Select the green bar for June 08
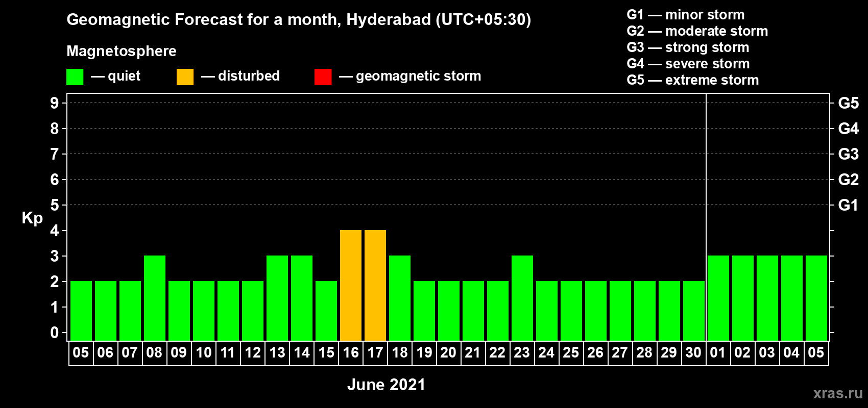 155,298
